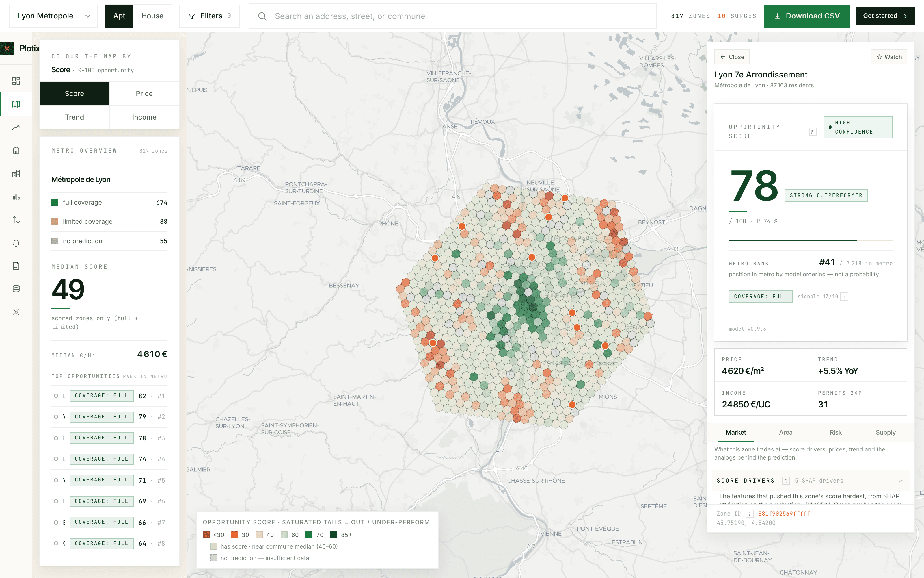Click the full coverage green swatch
The image size is (924, 578).
point(55,202)
